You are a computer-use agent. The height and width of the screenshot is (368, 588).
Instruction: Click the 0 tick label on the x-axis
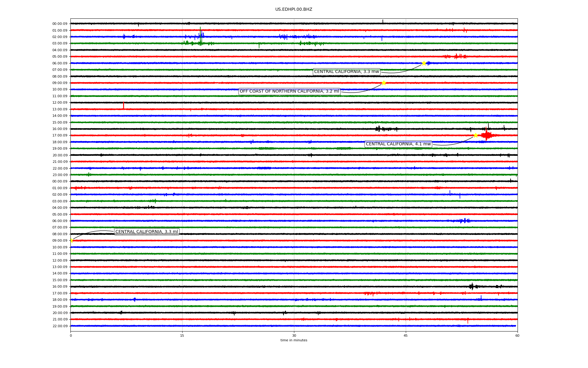[x=71, y=335]
